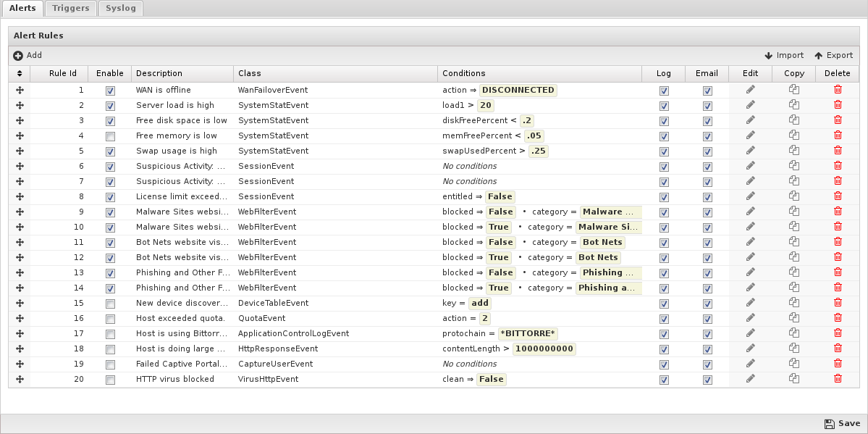Add a new alert rule
The width and height of the screenshot is (868, 434).
[x=28, y=56]
